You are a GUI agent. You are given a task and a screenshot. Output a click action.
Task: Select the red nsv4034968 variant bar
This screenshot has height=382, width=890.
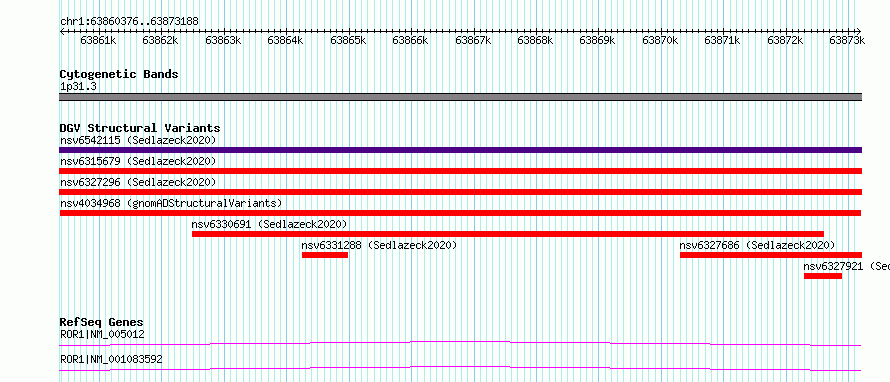point(460,213)
